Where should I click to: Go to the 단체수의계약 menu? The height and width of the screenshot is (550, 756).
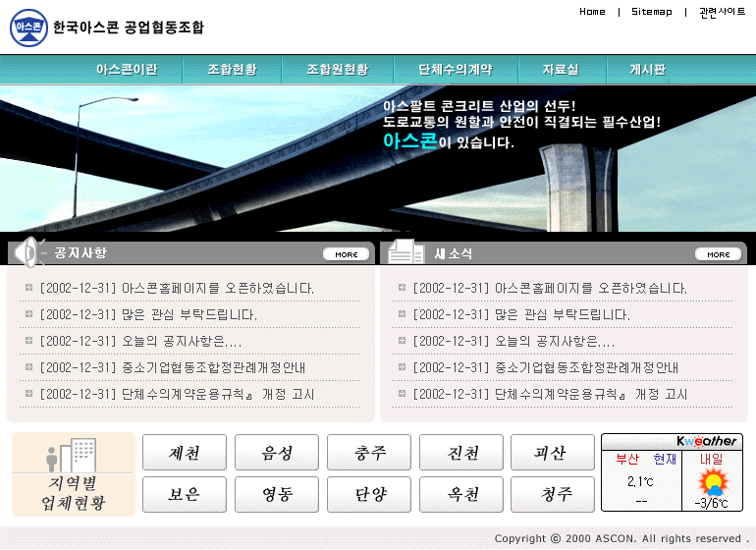[455, 70]
